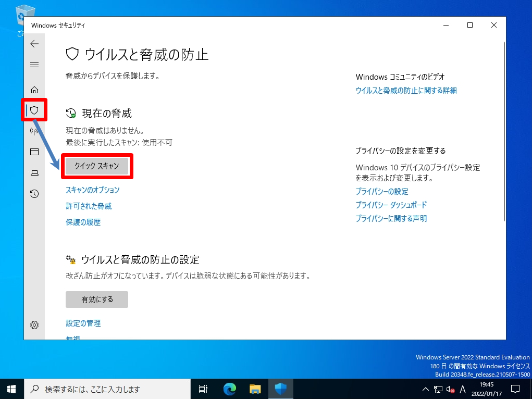
Task: Open Device security laptop icon
Action: tap(34, 173)
